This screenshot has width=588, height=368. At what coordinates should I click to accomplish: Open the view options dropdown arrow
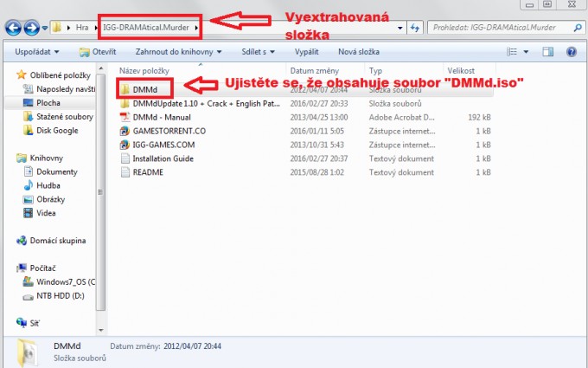coord(526,52)
